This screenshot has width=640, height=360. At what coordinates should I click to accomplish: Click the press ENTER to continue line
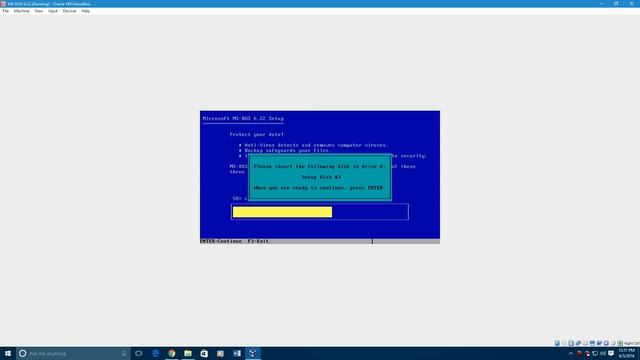(319, 188)
